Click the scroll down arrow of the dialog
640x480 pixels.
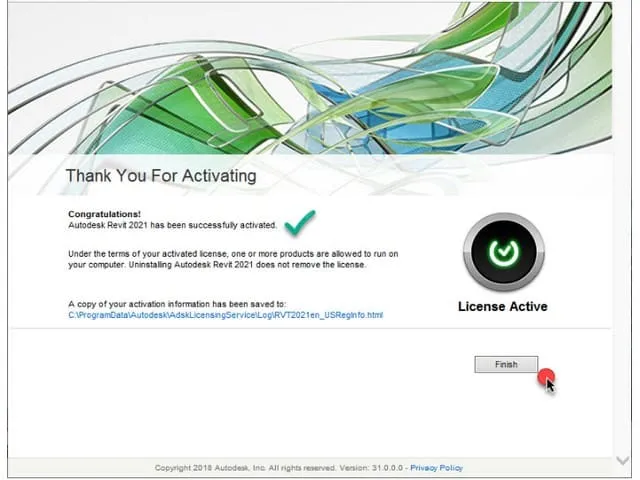[x=623, y=461]
